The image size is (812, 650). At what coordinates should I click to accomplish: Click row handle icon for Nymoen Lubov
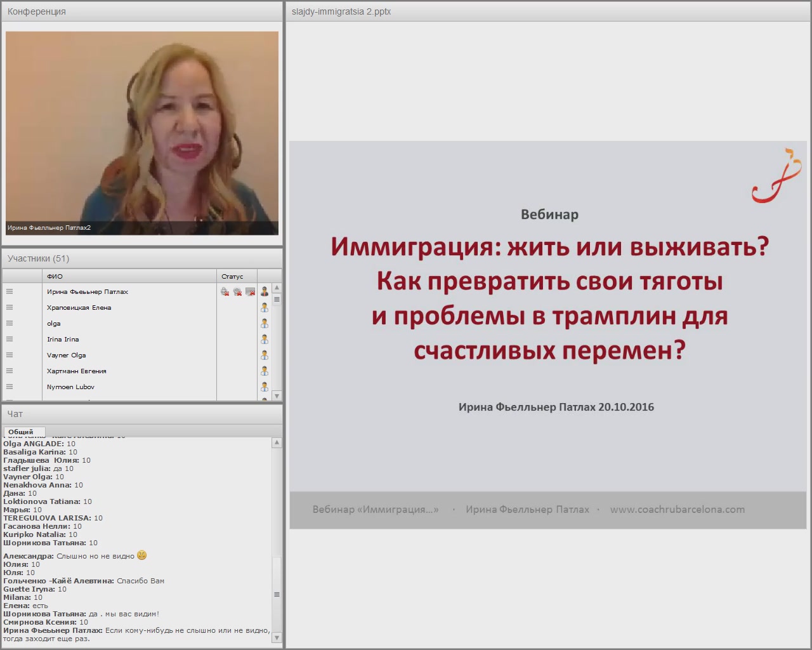point(10,387)
